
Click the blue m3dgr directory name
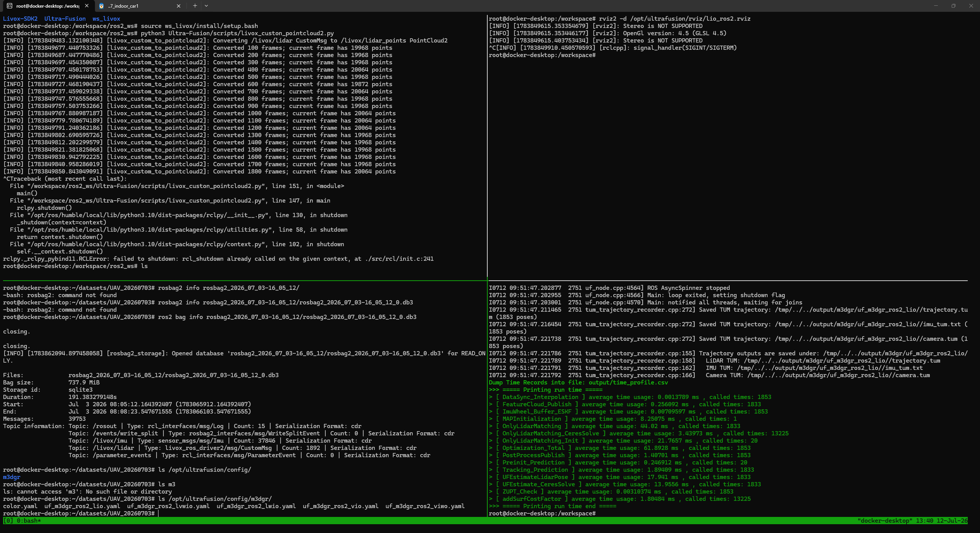11,477
